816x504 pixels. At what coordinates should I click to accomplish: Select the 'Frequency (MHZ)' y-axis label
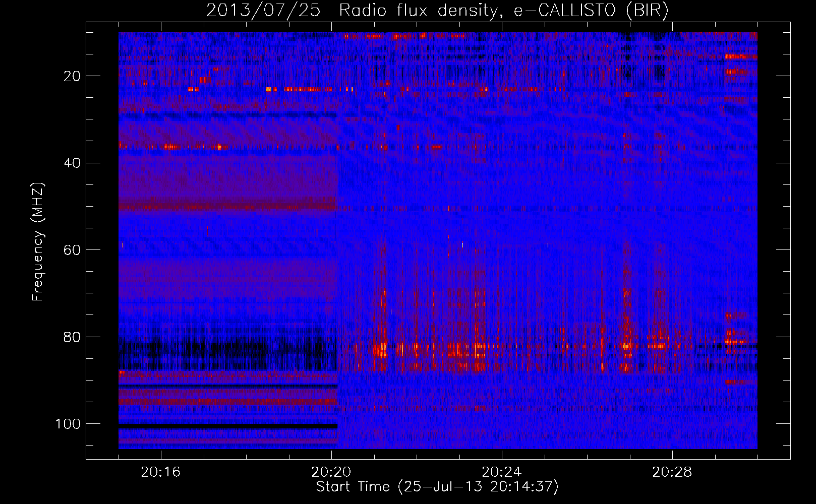[x=38, y=242]
